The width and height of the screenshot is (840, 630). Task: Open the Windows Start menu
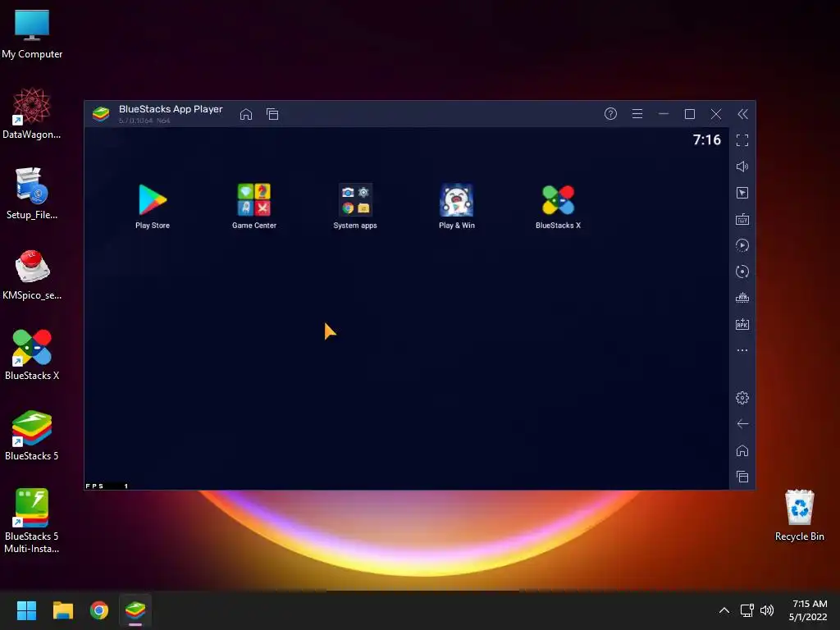click(26, 610)
